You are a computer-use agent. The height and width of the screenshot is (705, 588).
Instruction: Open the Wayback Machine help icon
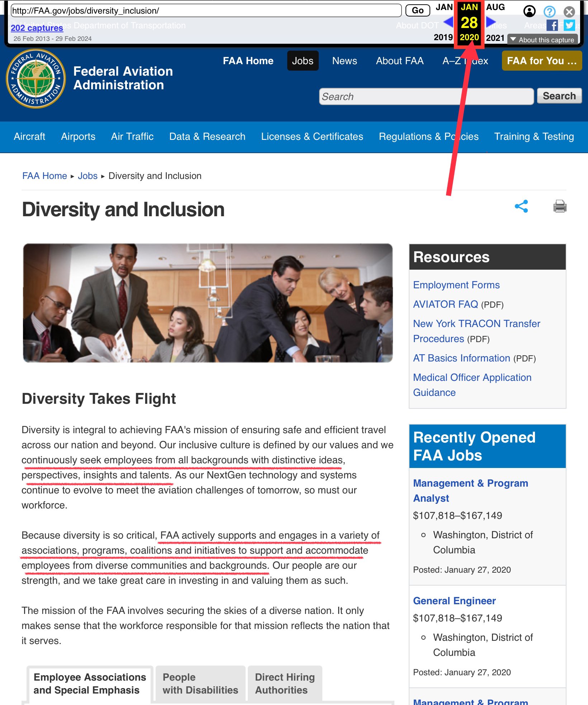coord(549,11)
